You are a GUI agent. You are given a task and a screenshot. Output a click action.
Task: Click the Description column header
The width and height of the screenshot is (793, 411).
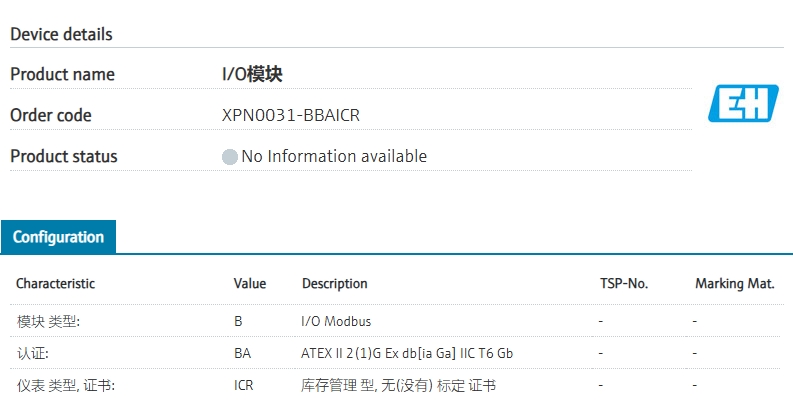[x=335, y=283]
